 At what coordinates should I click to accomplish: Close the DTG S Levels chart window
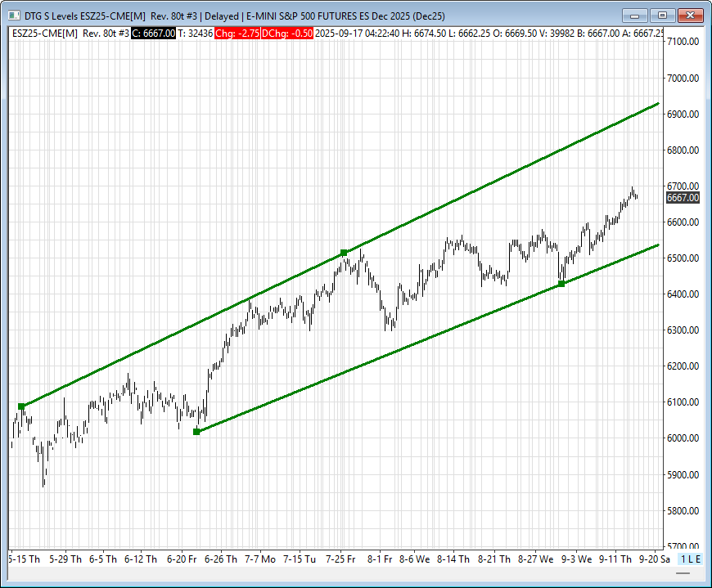(x=690, y=16)
